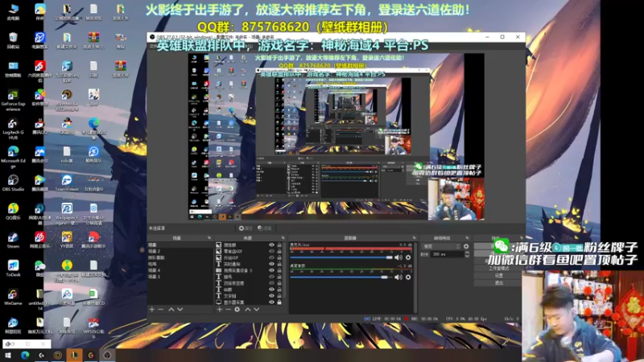Open 回收站 recycle bin icon

click(13, 40)
